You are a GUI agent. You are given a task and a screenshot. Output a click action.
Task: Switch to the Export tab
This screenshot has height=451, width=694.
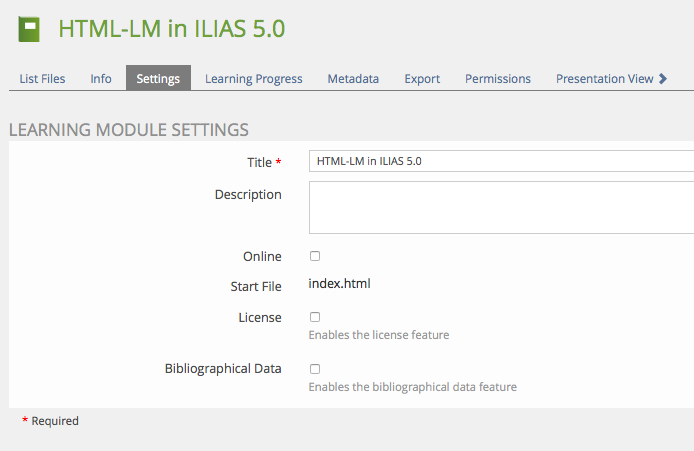422,79
